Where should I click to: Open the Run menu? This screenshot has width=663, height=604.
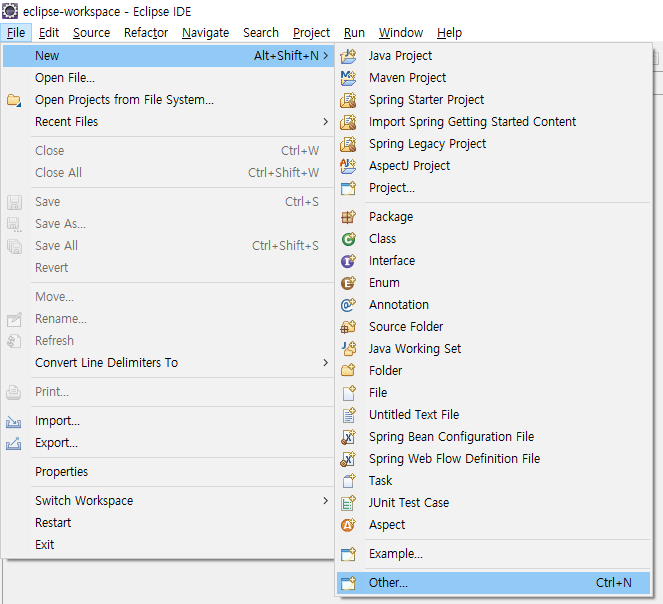point(354,33)
